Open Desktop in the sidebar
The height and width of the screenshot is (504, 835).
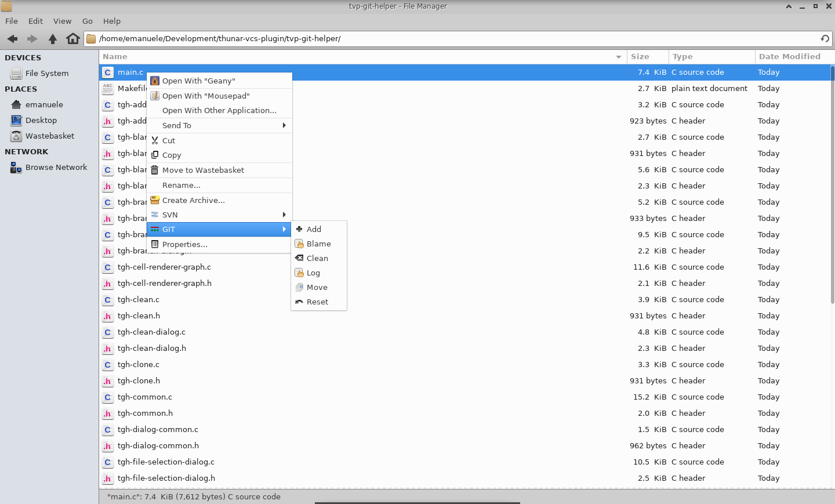point(41,120)
